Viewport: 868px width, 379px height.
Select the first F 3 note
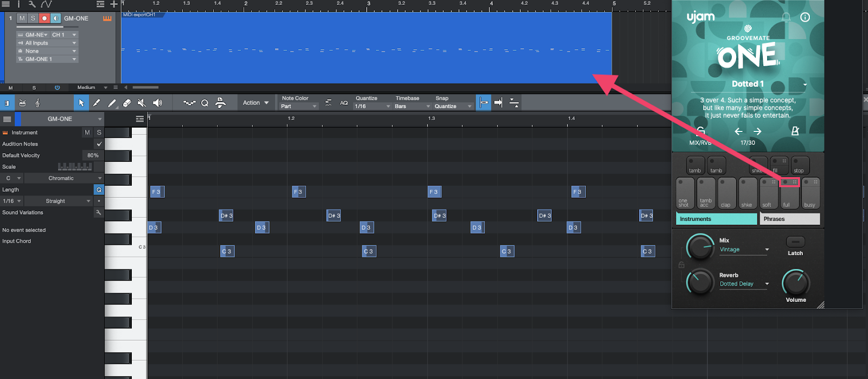tap(157, 192)
